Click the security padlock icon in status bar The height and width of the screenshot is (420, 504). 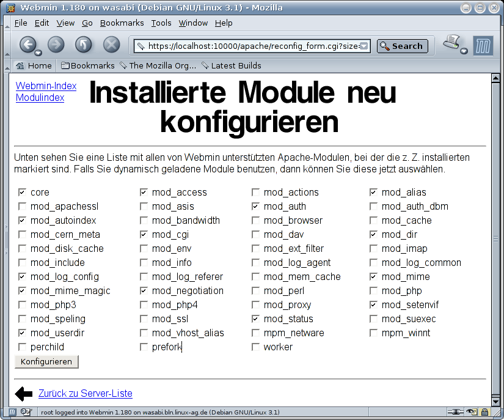(x=484, y=412)
